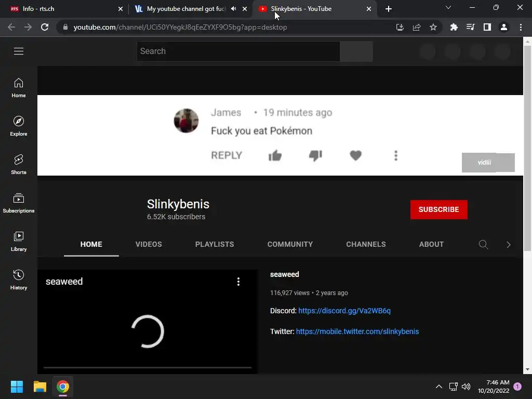Screen dimensions: 532x399
Task: Open Shorts in the sidebar
Action: coord(19,164)
